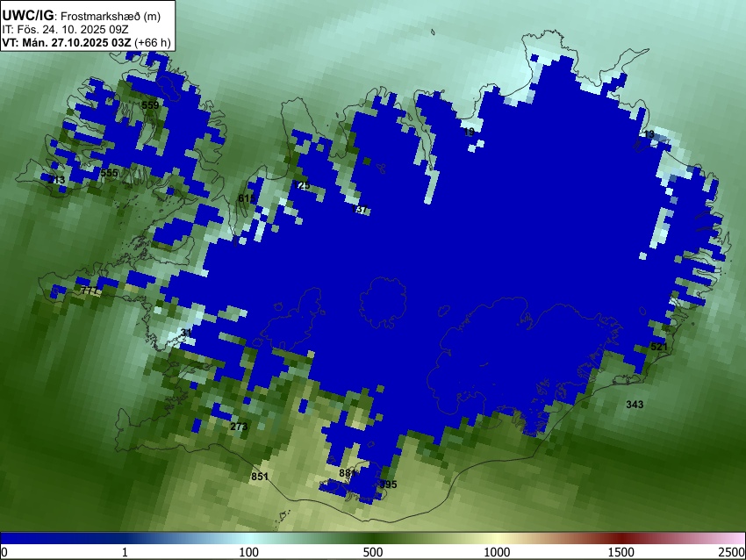746x560 pixels.
Task: Click the station value 851 on the south coast
Action: tap(260, 477)
